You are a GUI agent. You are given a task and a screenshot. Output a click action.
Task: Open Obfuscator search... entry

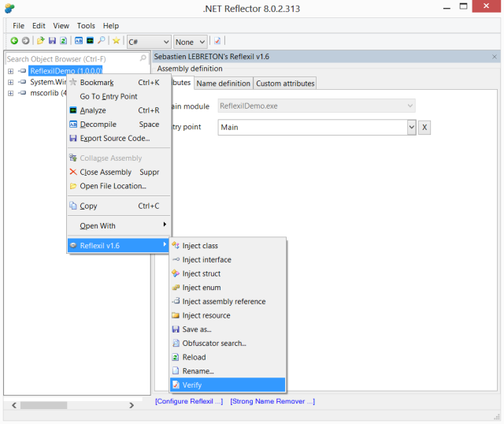coord(228,344)
